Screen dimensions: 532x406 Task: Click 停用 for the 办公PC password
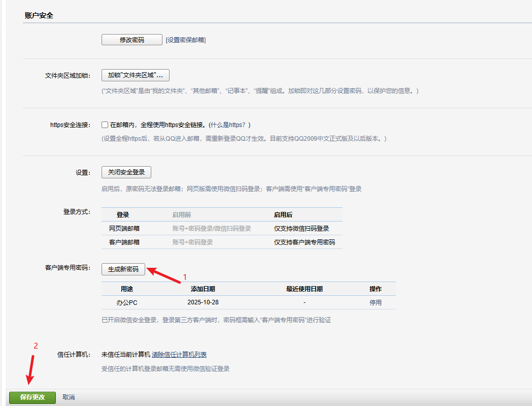pos(375,302)
